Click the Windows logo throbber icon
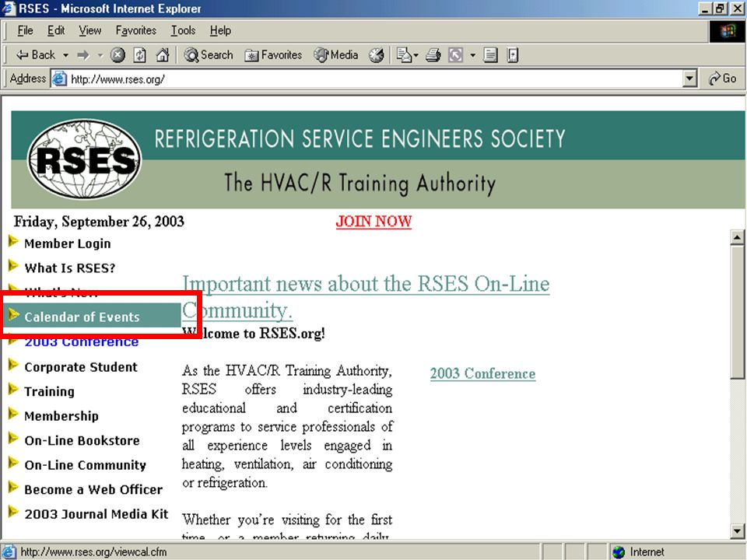Viewport: 747px width, 560px height. pyautogui.click(x=727, y=31)
